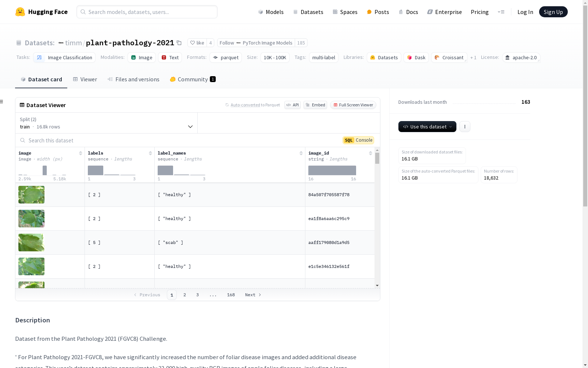Click the 10K - 100K size tag
This screenshot has height=368, width=588.
point(275,57)
